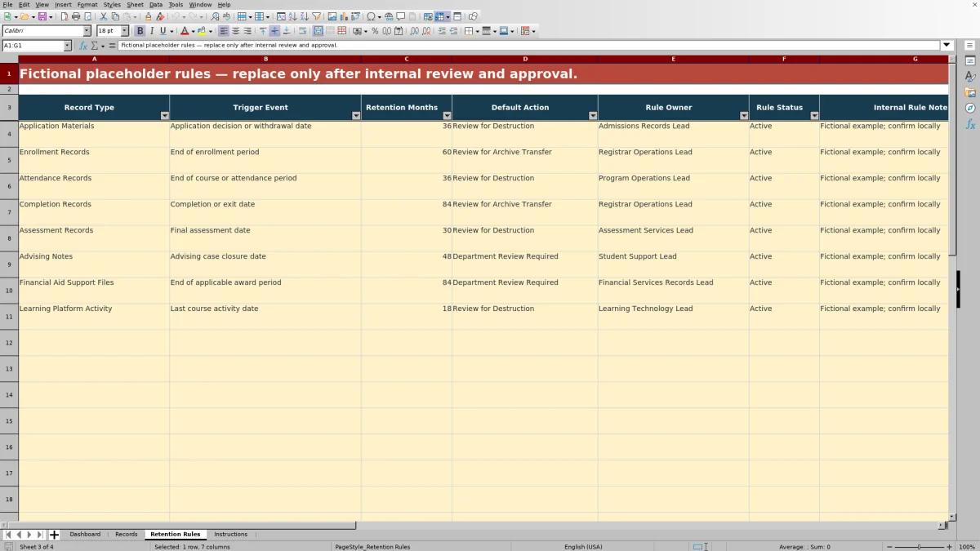This screenshot has height=551, width=980.
Task: Click the formula input line
Action: (529, 46)
